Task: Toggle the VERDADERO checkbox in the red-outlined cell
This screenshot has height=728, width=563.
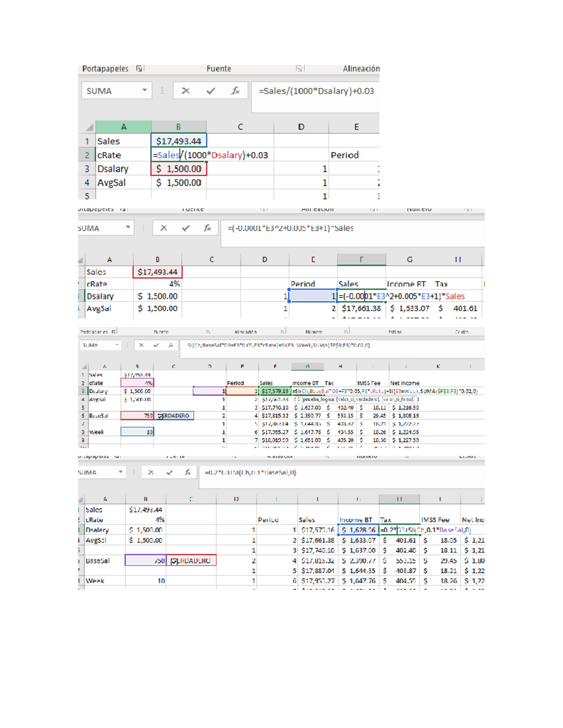Action: (174, 562)
